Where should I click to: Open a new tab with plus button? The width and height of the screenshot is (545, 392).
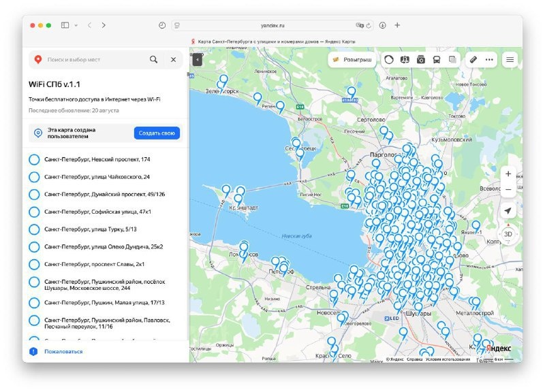point(397,25)
